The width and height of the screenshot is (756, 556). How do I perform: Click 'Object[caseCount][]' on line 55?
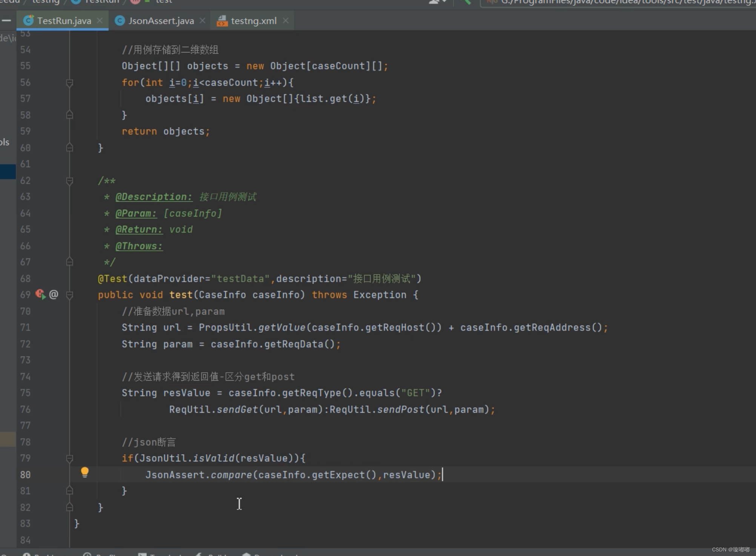326,66
